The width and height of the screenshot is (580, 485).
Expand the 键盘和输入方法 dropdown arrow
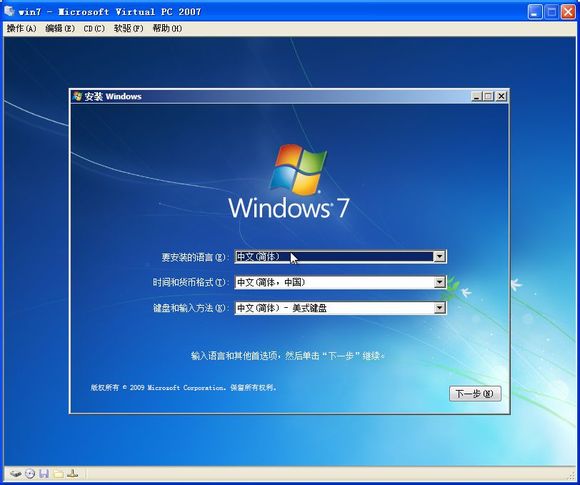pyautogui.click(x=439, y=308)
